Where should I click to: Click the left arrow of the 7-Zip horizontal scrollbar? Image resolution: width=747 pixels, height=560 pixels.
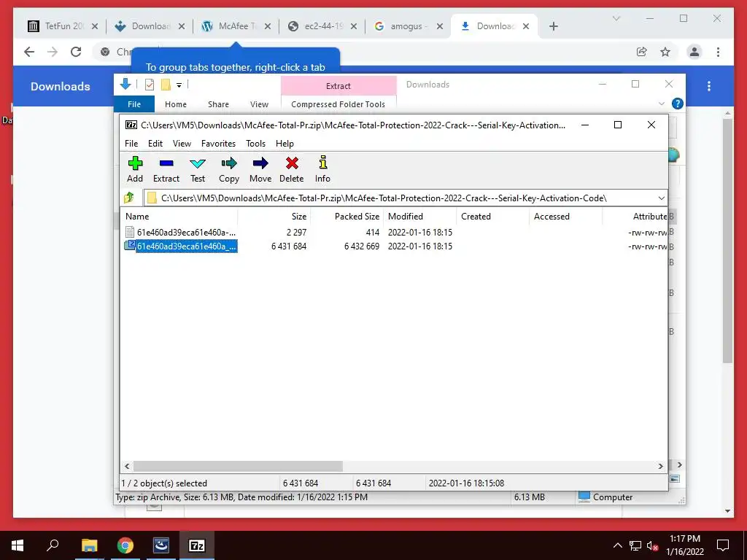[127, 466]
